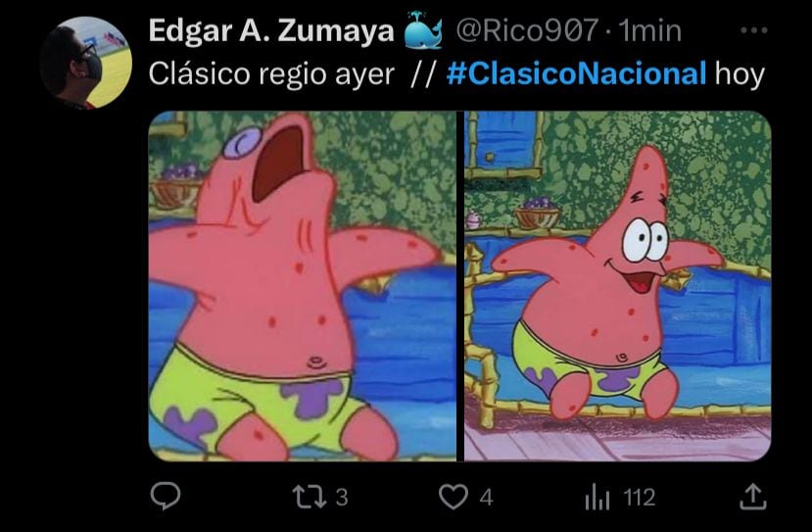This screenshot has width=812, height=532.
Task: Open the three-dot more options menu
Action: coord(753,30)
